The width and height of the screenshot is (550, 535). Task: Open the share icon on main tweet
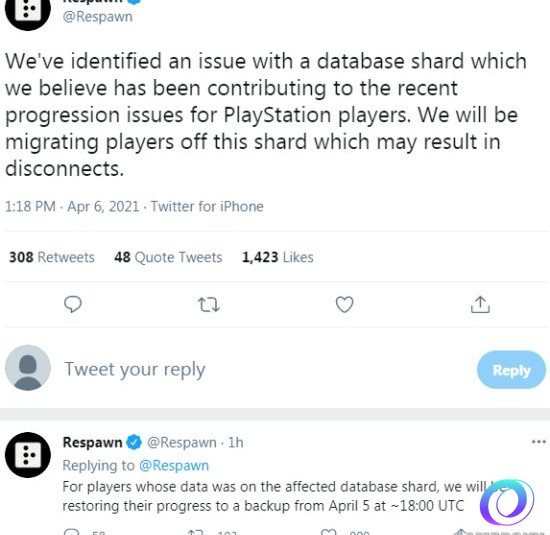480,305
